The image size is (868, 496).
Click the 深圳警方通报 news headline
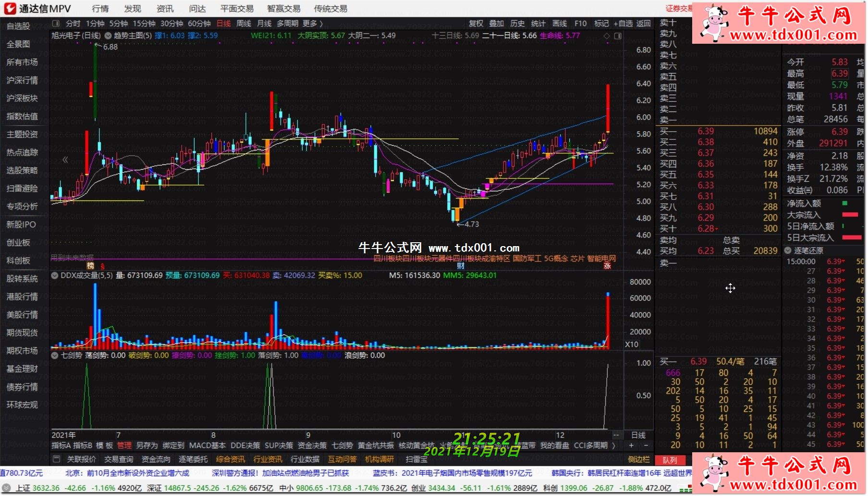coord(281,473)
